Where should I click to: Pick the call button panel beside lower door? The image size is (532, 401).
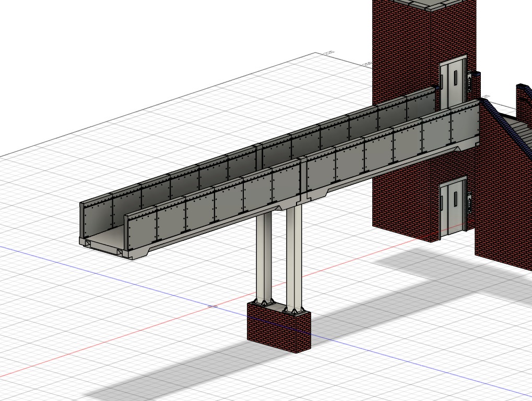(469, 202)
